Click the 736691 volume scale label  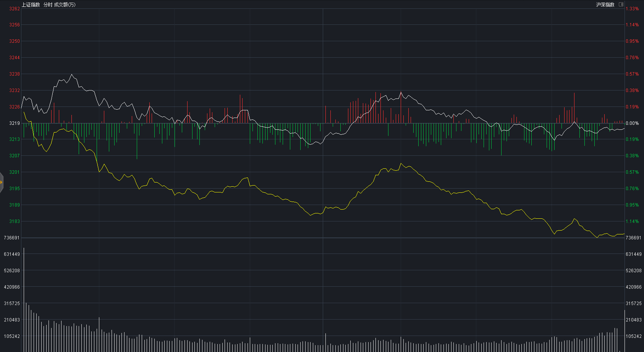click(x=12, y=237)
